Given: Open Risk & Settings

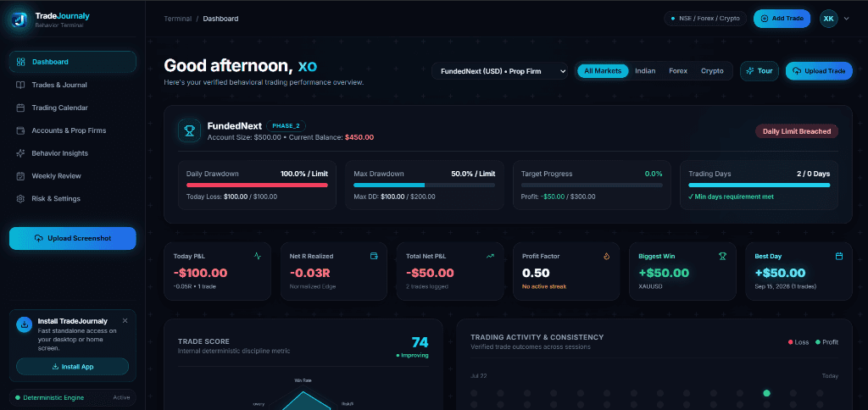Looking at the screenshot, I should [x=73, y=198].
